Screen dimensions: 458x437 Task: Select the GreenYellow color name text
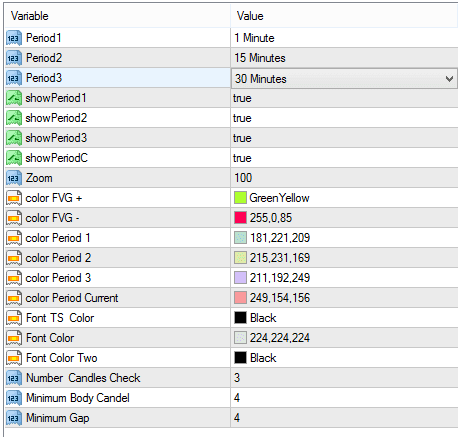pos(280,198)
